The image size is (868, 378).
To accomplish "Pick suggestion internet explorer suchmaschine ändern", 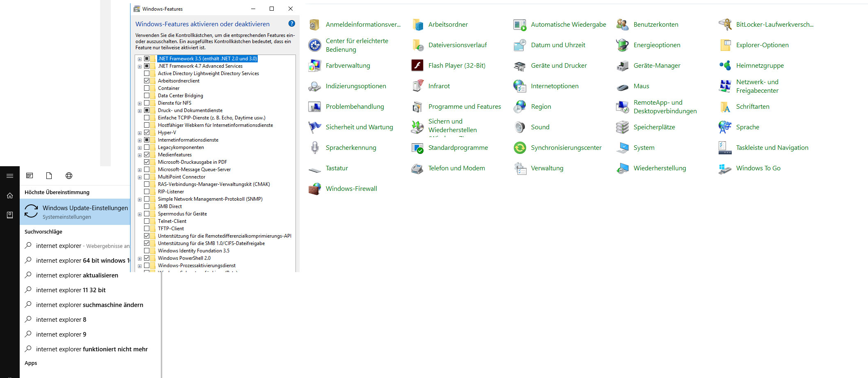I will point(89,305).
